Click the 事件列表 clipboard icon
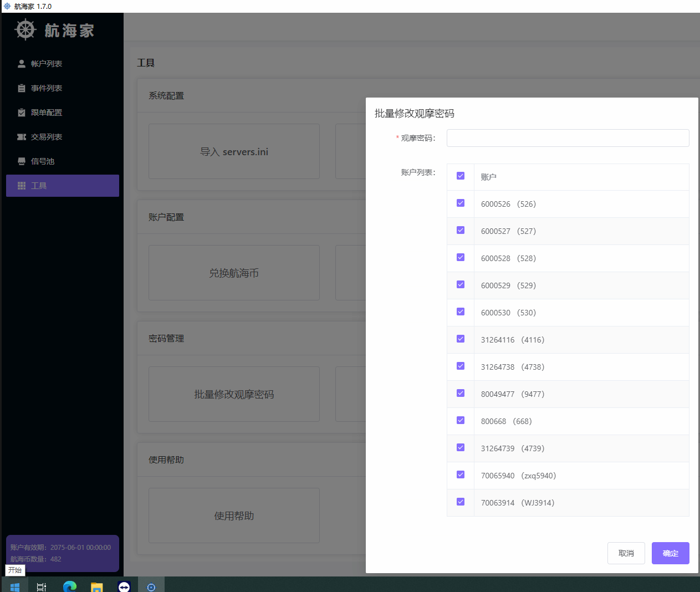700x592 pixels. coord(22,88)
